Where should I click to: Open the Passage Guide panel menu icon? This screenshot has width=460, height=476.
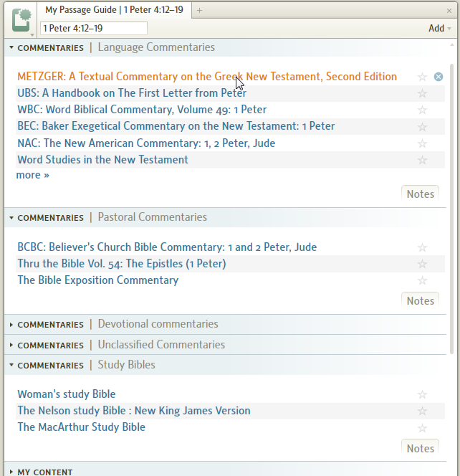[x=21, y=20]
